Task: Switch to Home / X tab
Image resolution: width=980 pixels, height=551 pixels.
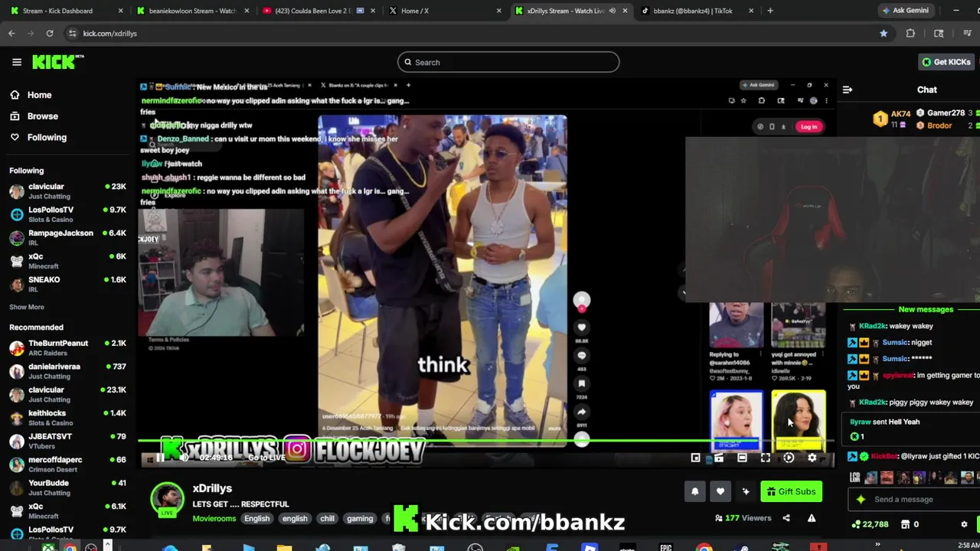Action: [444, 11]
